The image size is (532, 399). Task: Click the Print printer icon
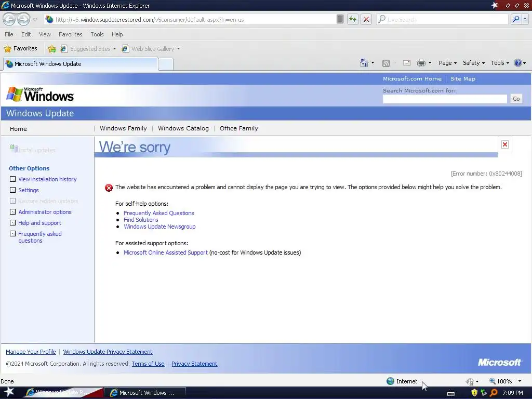point(421,63)
